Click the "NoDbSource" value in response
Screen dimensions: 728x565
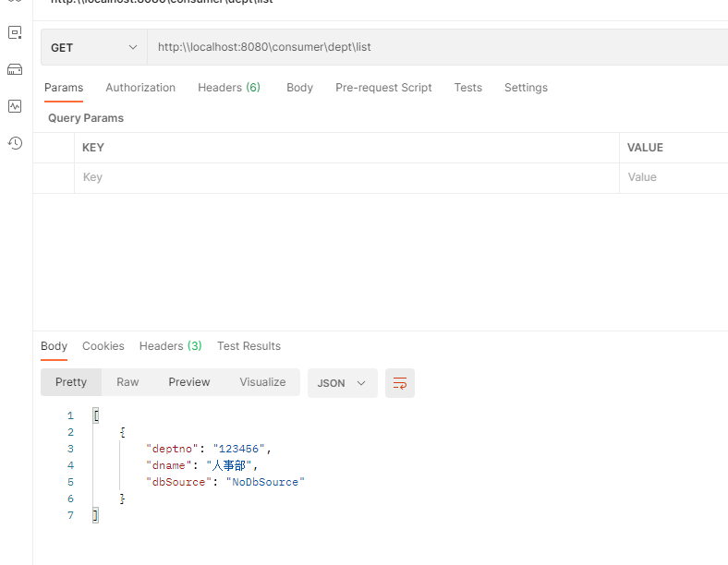pyautogui.click(x=265, y=482)
